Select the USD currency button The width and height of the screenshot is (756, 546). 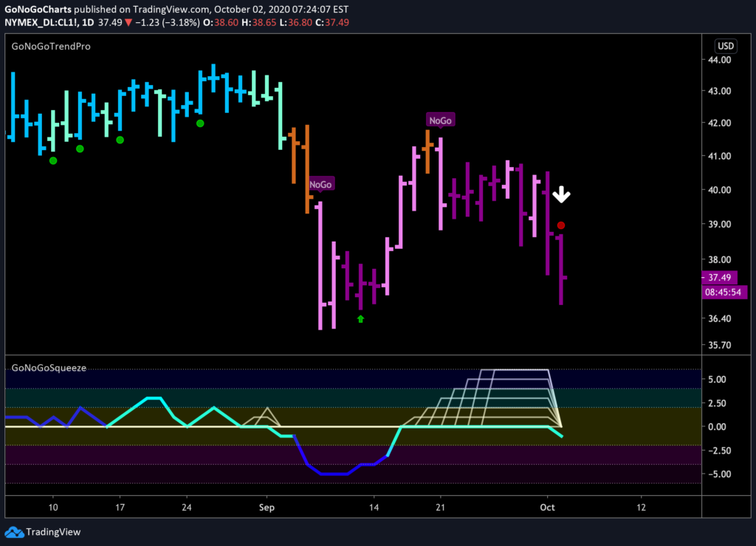[x=726, y=46]
